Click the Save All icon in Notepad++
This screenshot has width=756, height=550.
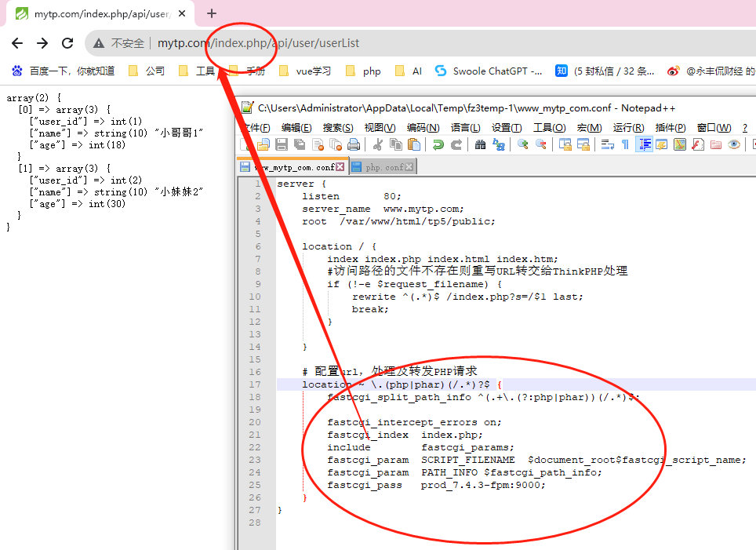300,144
